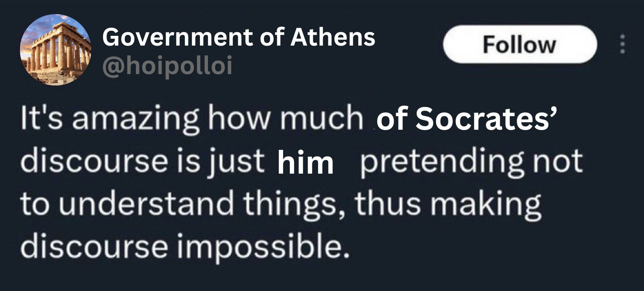
Task: Click the words "pretending not"
Action: click(x=471, y=162)
